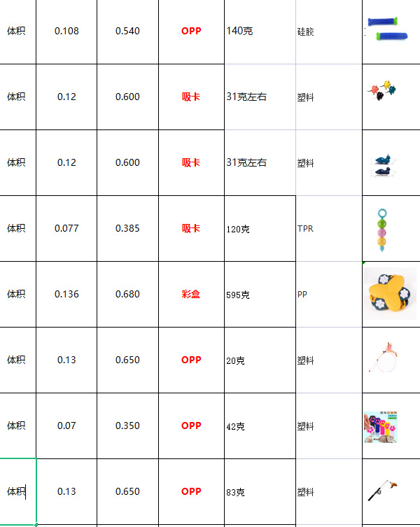The image size is (420, 527).
Task: Select the red 彩盒 packaging cell
Action: point(191,295)
